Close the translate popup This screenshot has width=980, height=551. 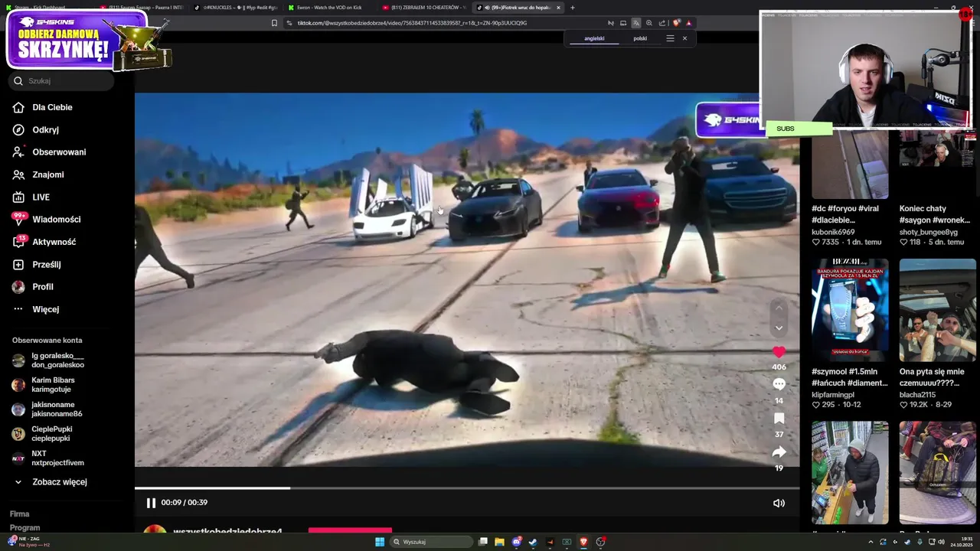[x=684, y=38]
